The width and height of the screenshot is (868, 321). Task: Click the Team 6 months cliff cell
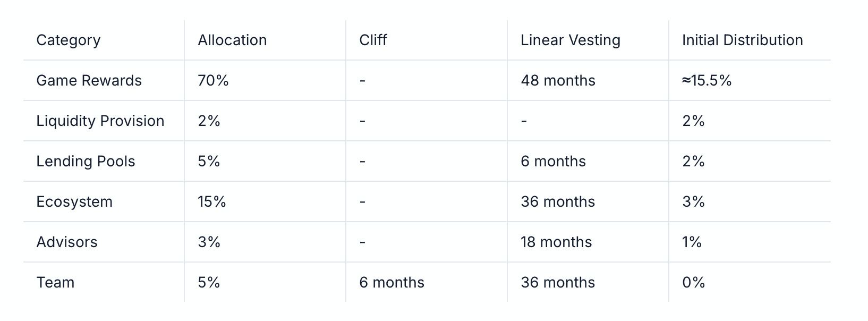click(392, 283)
